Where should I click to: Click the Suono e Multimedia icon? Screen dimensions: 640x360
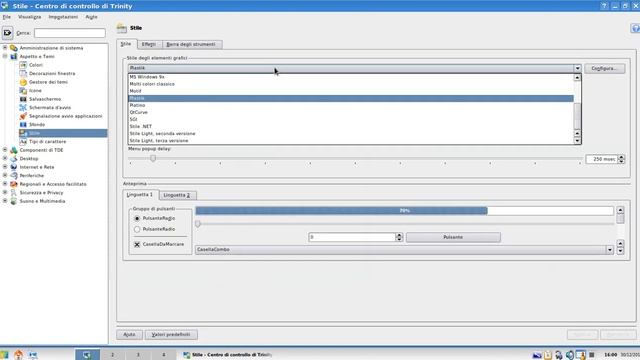pyautogui.click(x=14, y=201)
